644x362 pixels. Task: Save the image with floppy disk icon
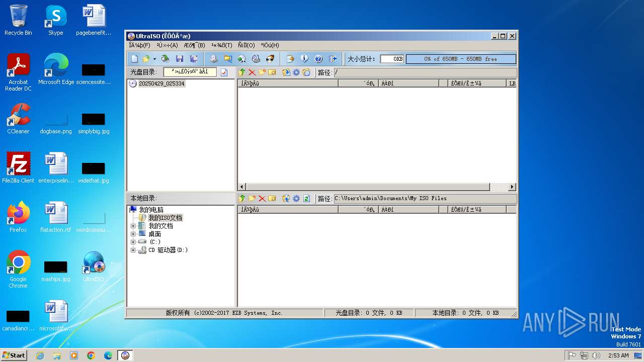click(x=179, y=59)
